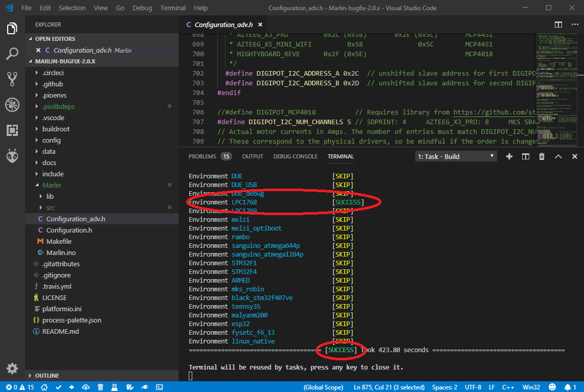The height and width of the screenshot is (392, 584).
Task: Open README.md file
Action: (102, 331)
